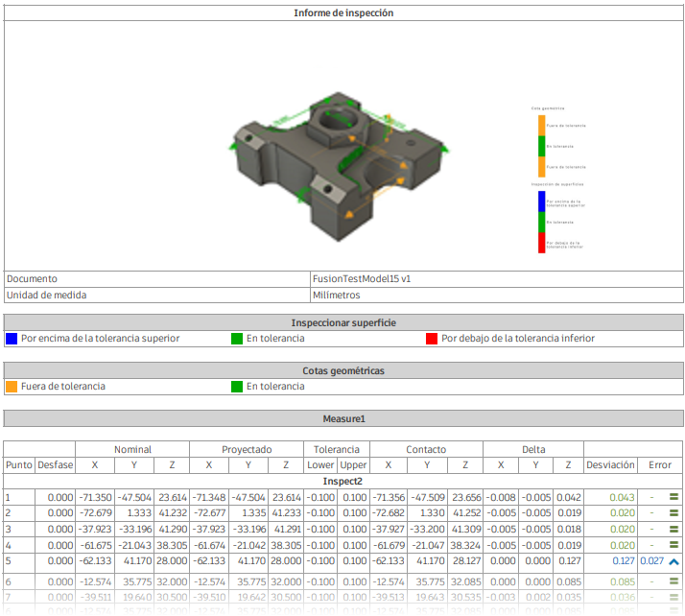Click the orange Fuera de tolerancia swatch
Image resolution: width=685 pixels, height=616 pixels.
[12, 387]
